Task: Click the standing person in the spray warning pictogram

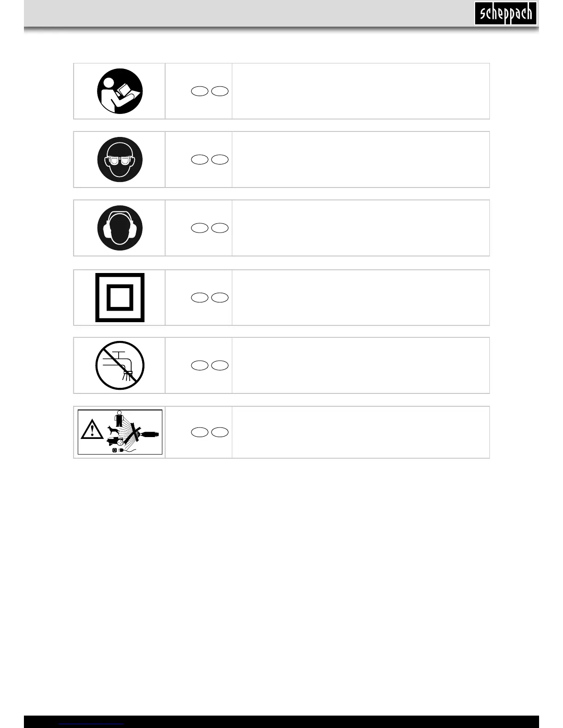Action: point(119,418)
